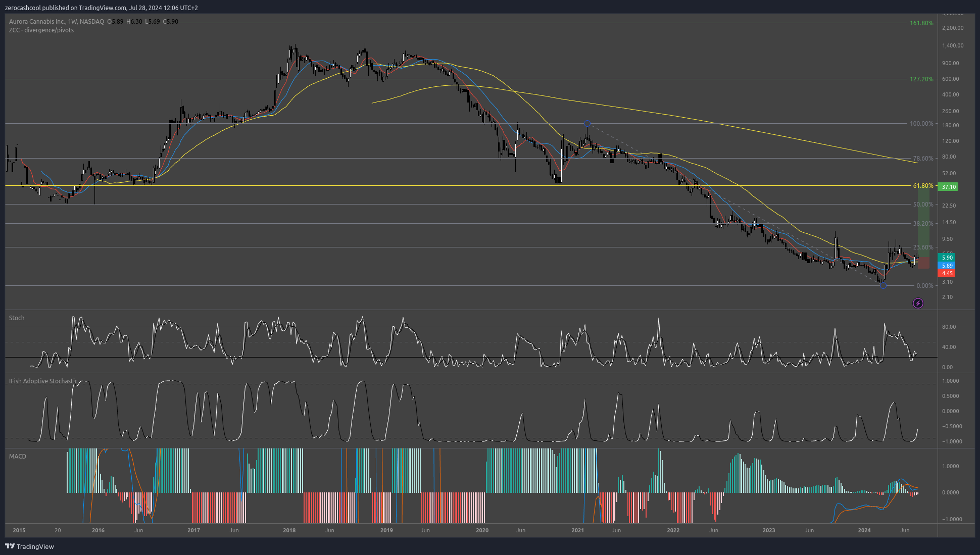
Task: Select the ZCC - divergence/pivots indicator label
Action: pos(41,30)
